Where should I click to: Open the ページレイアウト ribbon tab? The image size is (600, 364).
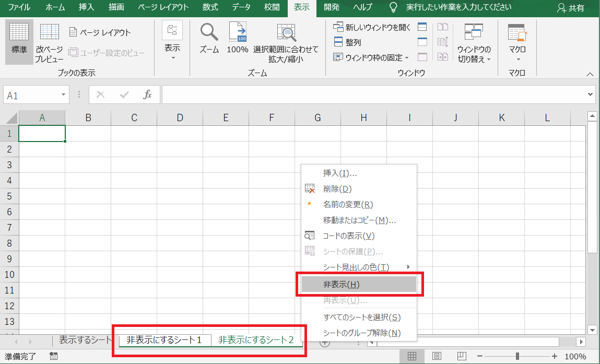coord(163,7)
